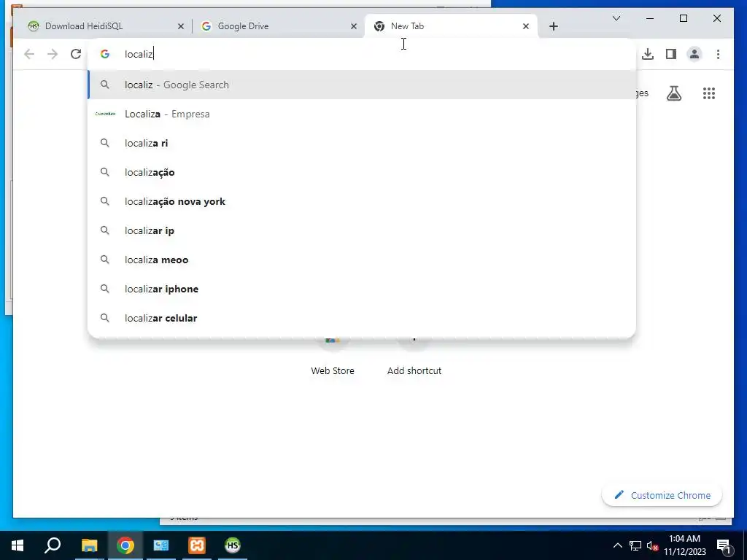Click the address bar containing localiz
The width and height of the screenshot is (747, 560).
tap(362, 54)
